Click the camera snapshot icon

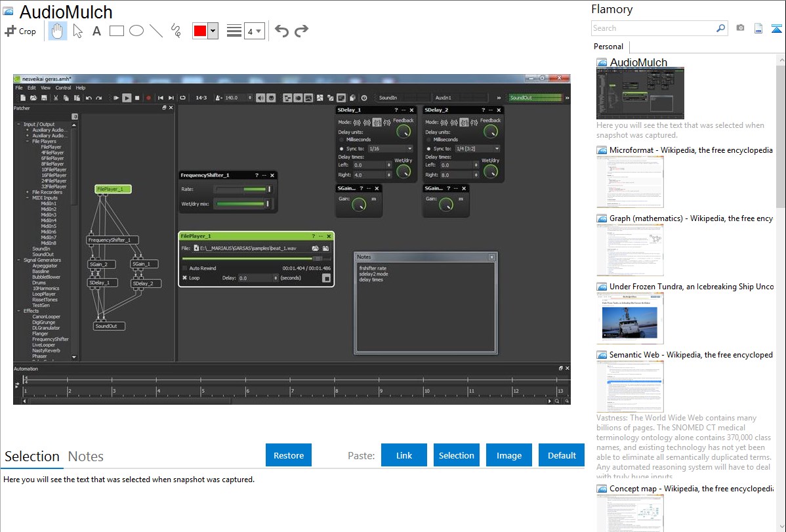(740, 28)
